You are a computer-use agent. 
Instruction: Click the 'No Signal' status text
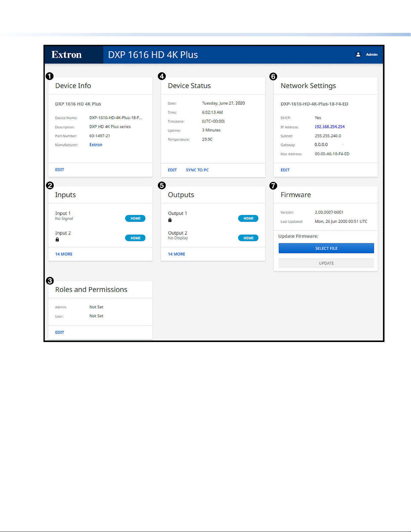point(64,219)
